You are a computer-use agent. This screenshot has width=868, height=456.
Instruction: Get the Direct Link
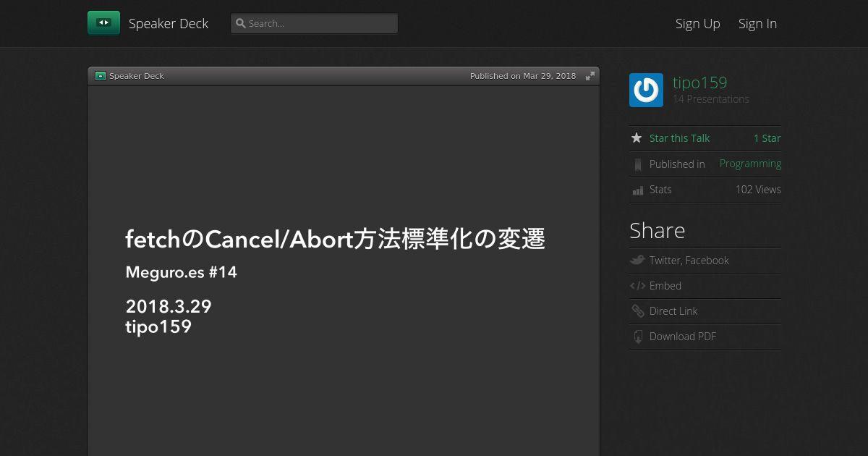pos(673,311)
